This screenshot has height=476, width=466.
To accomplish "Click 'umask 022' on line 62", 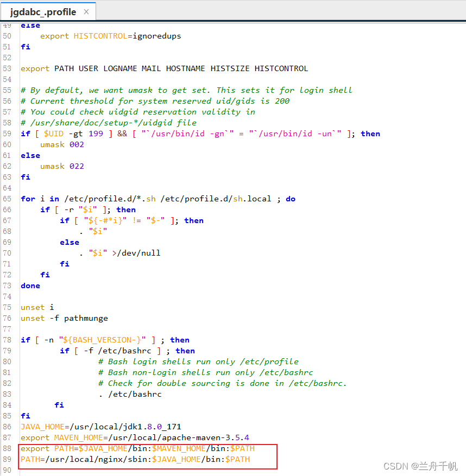I will coord(62,167).
